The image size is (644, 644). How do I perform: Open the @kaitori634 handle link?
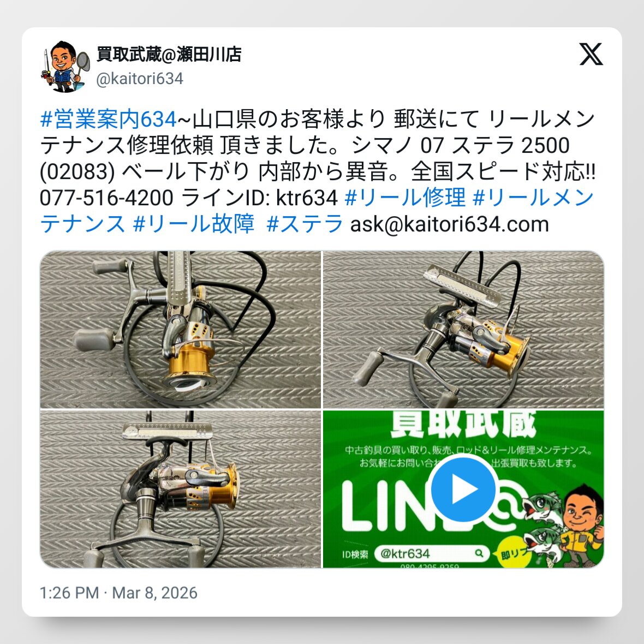[x=140, y=79]
